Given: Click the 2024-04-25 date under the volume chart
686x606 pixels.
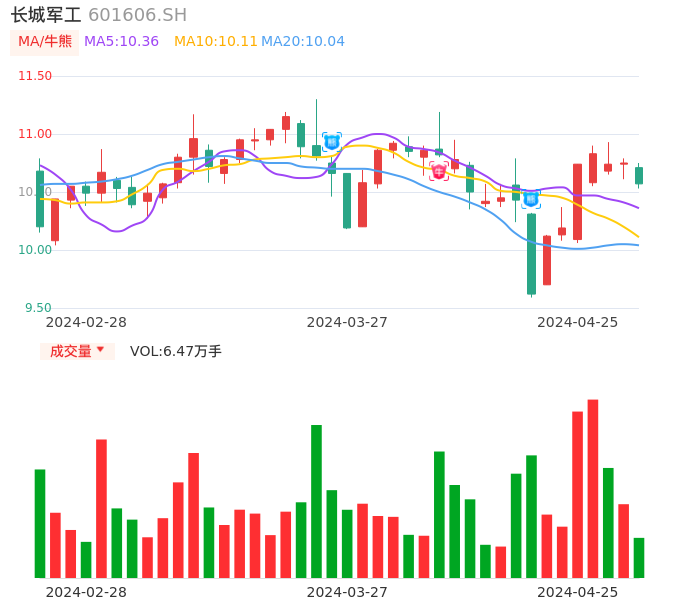Looking at the screenshot, I should click(x=578, y=592).
